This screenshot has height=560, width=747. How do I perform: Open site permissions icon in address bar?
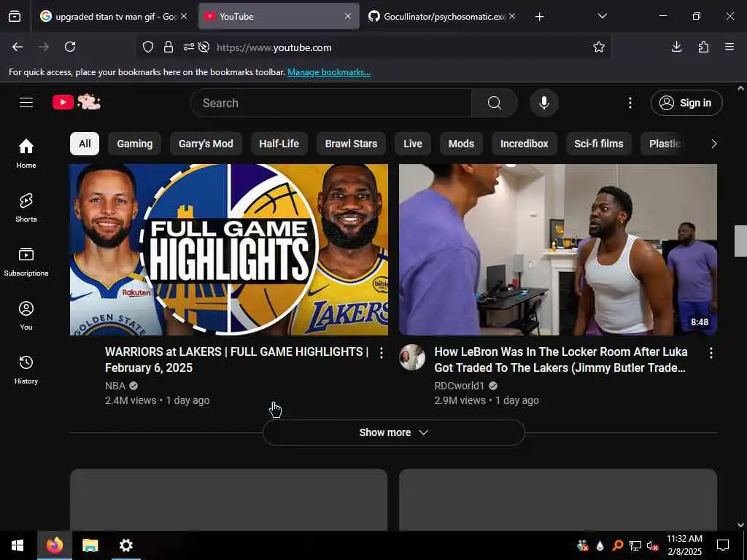coord(189,47)
